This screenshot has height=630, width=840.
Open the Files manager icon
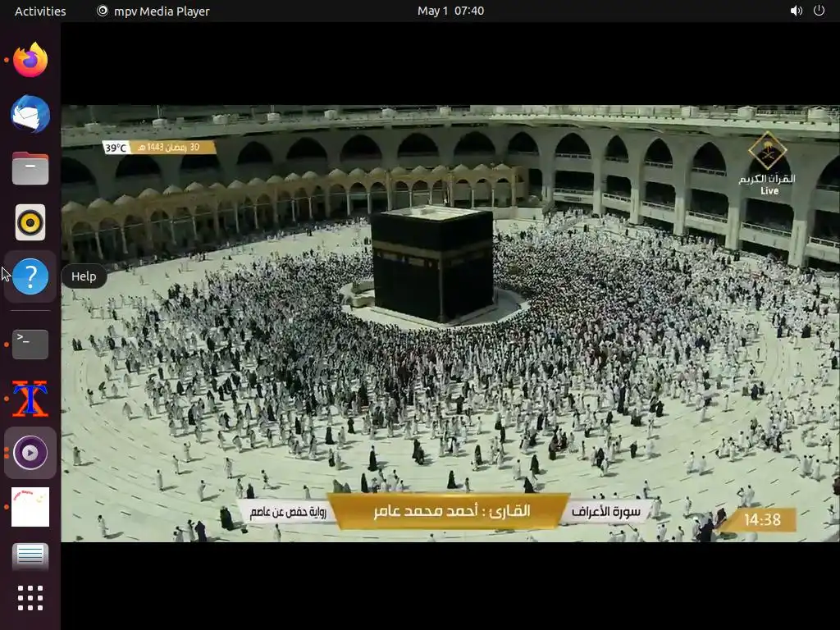point(30,168)
